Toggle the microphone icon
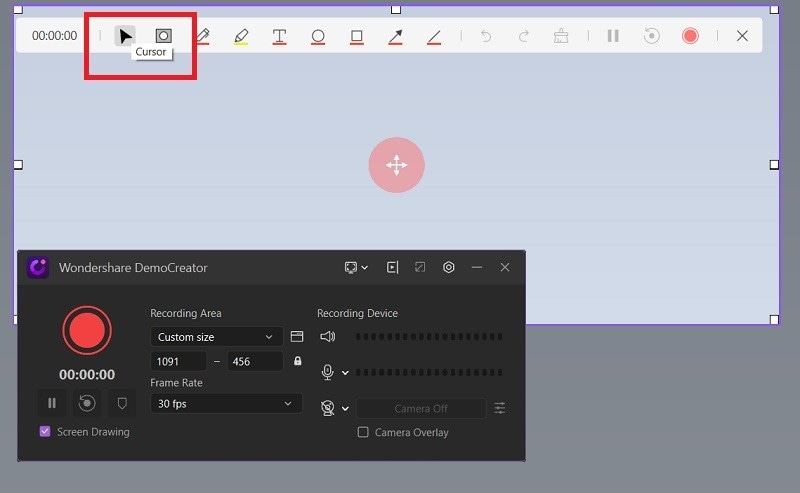This screenshot has height=493, width=800. (x=328, y=372)
